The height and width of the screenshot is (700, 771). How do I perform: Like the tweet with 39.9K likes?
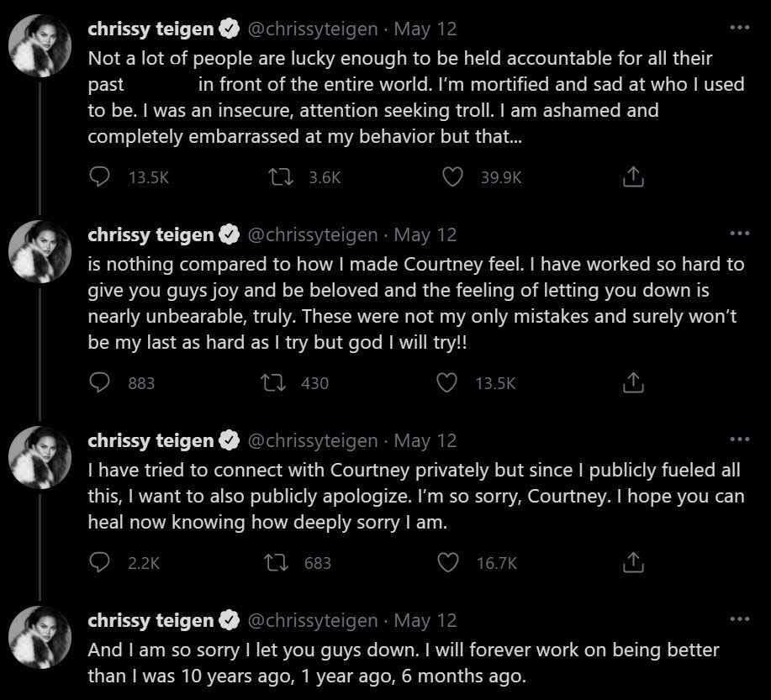(x=453, y=177)
